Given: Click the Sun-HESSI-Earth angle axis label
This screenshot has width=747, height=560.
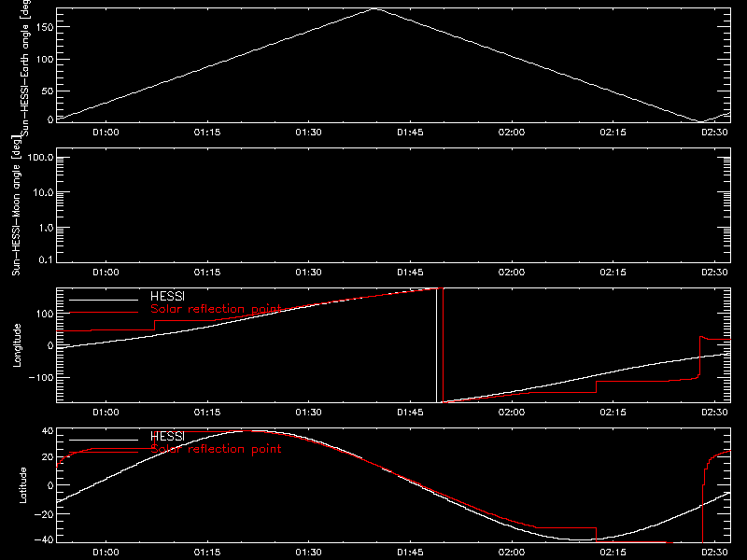Looking at the screenshot, I should click(x=25, y=68).
